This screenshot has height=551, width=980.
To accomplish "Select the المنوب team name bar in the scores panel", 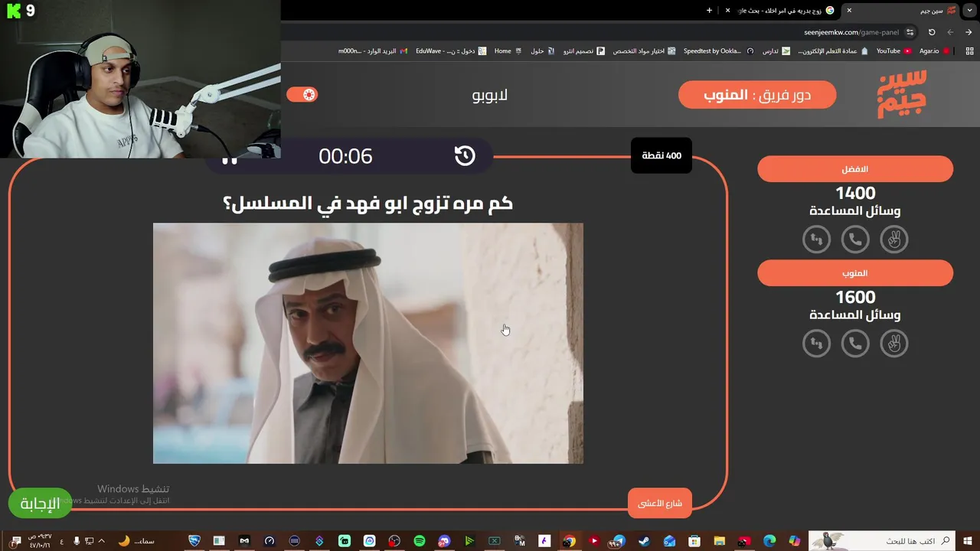I will (x=855, y=273).
